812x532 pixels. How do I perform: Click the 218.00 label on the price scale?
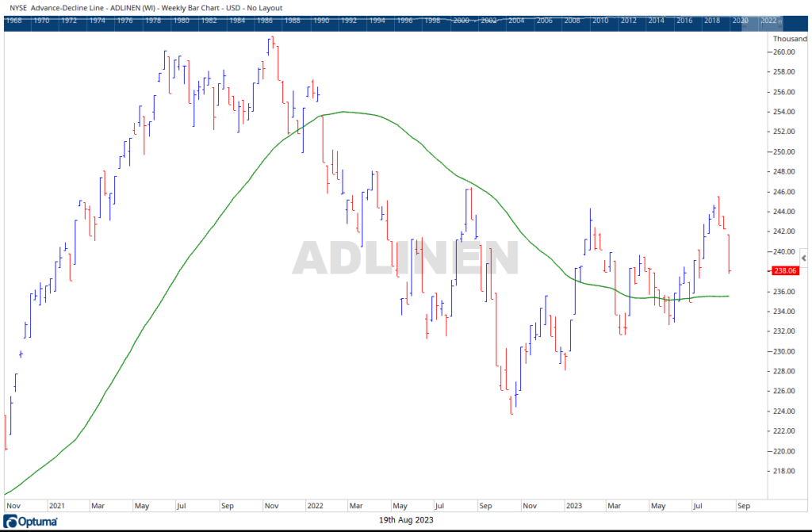784,471
